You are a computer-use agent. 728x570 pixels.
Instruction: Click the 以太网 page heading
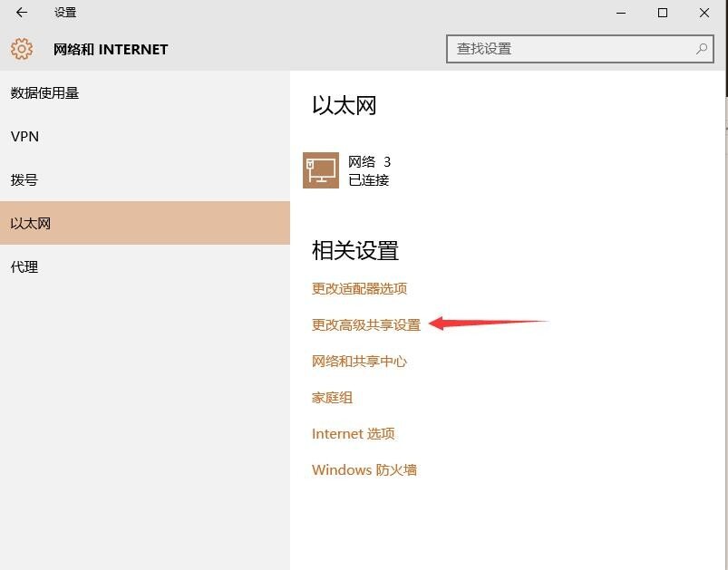344,105
